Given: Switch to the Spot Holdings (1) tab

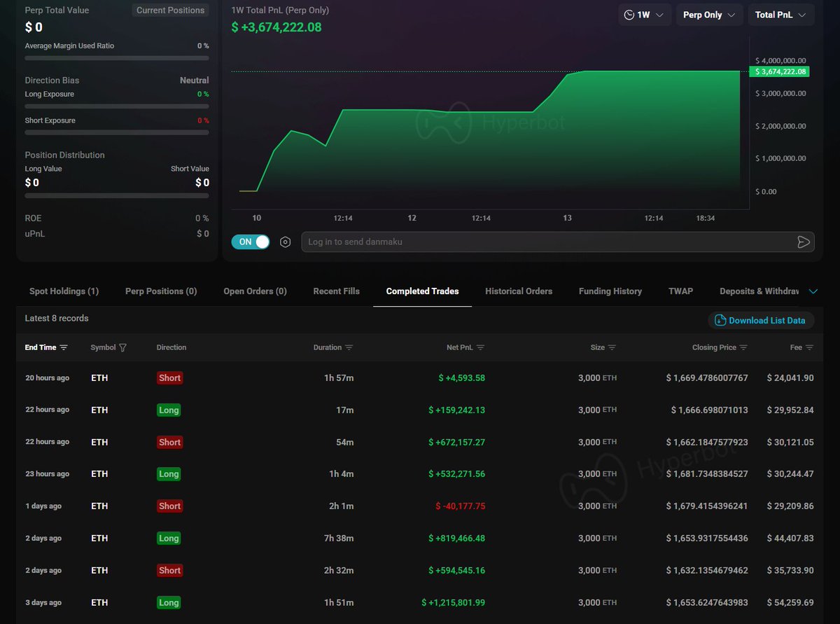Looking at the screenshot, I should pos(64,291).
